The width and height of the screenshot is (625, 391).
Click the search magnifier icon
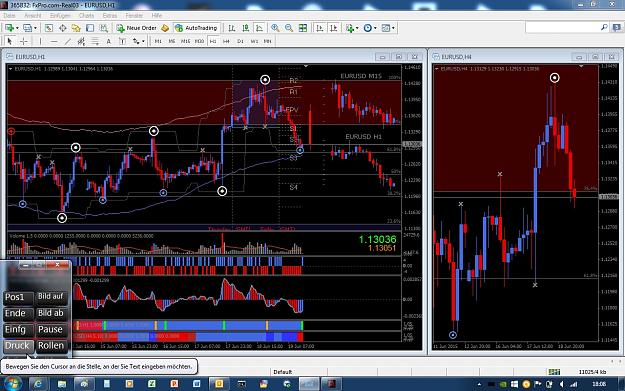coord(604,27)
